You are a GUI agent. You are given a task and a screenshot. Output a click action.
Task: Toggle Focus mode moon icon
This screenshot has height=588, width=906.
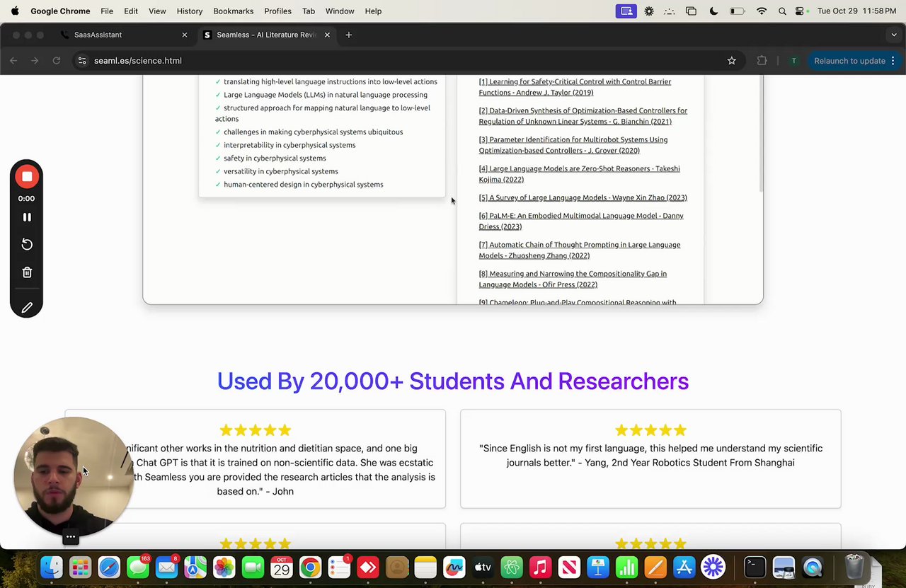pos(713,11)
